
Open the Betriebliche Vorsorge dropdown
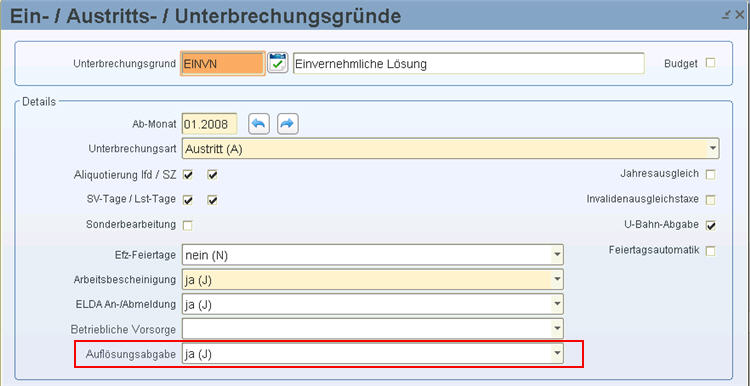tap(557, 329)
